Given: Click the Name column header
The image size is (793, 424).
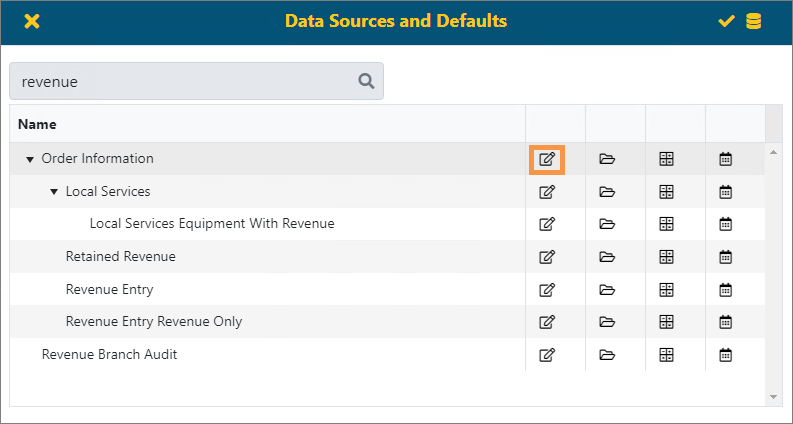Looking at the screenshot, I should [x=38, y=125].
